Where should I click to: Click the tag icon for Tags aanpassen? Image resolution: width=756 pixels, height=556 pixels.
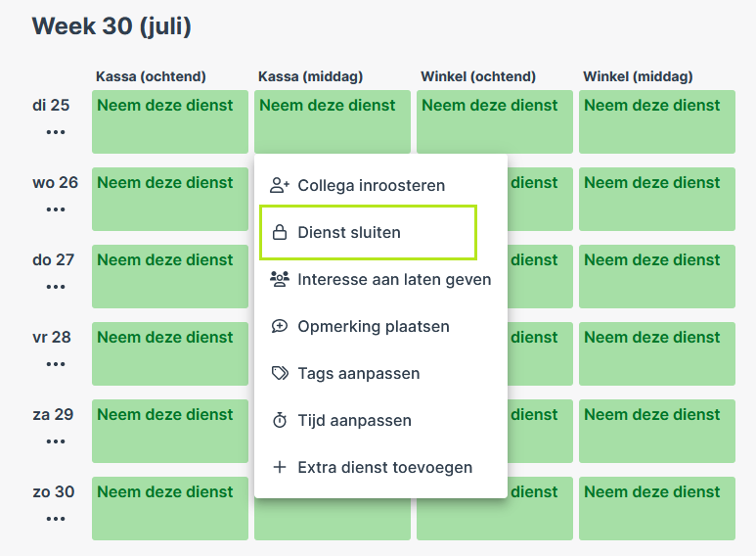[x=280, y=373]
